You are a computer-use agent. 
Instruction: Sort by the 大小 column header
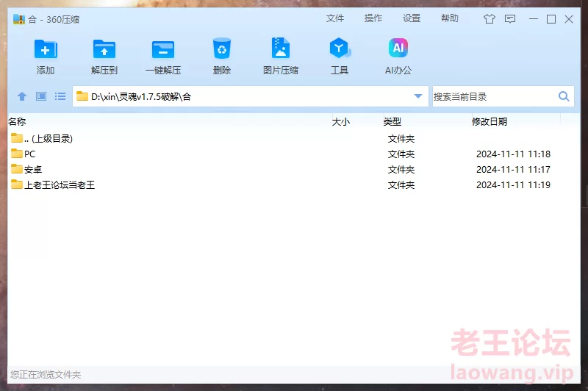coord(341,121)
